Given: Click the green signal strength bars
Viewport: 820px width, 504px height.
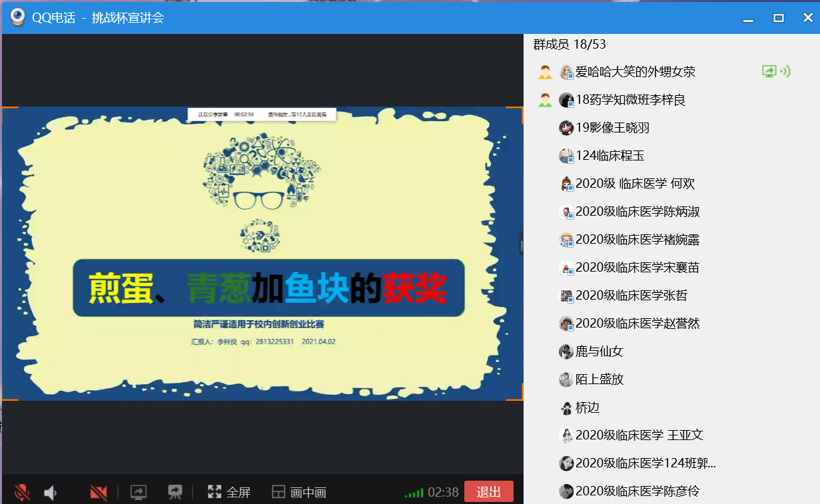Looking at the screenshot, I should pos(414,493).
